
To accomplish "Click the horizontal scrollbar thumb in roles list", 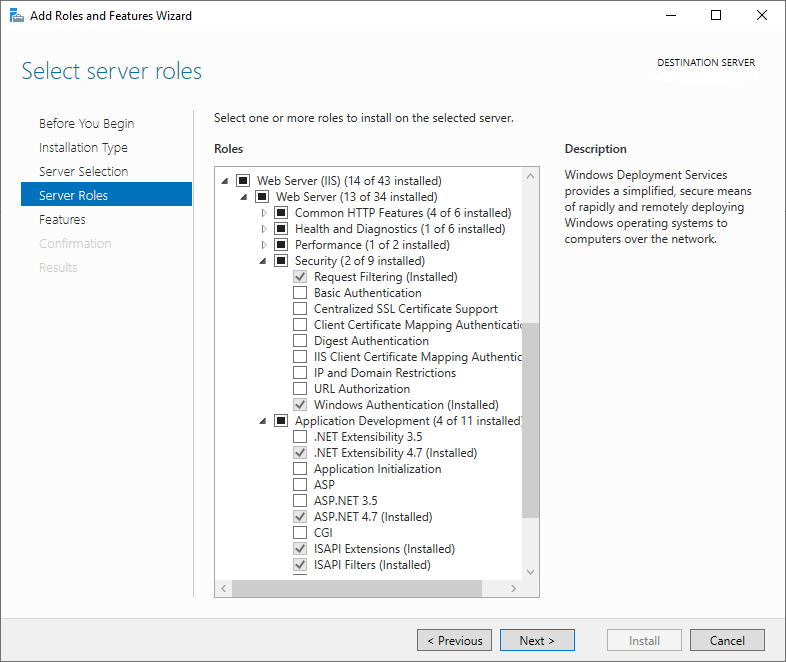I will coord(357,588).
